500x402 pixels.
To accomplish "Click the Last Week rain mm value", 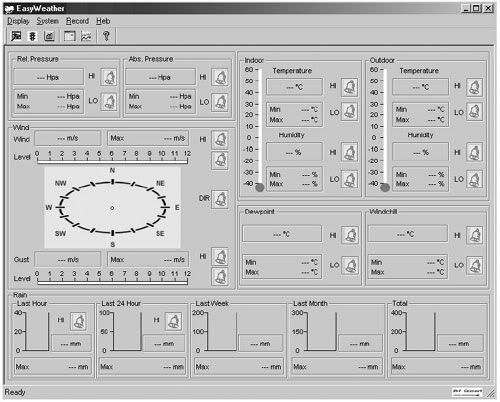I will tap(261, 343).
